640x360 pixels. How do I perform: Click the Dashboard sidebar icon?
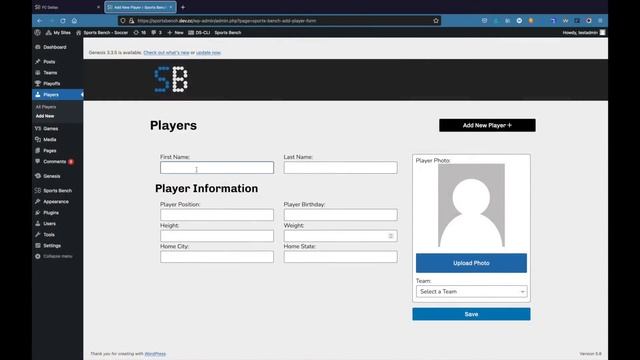click(38, 47)
